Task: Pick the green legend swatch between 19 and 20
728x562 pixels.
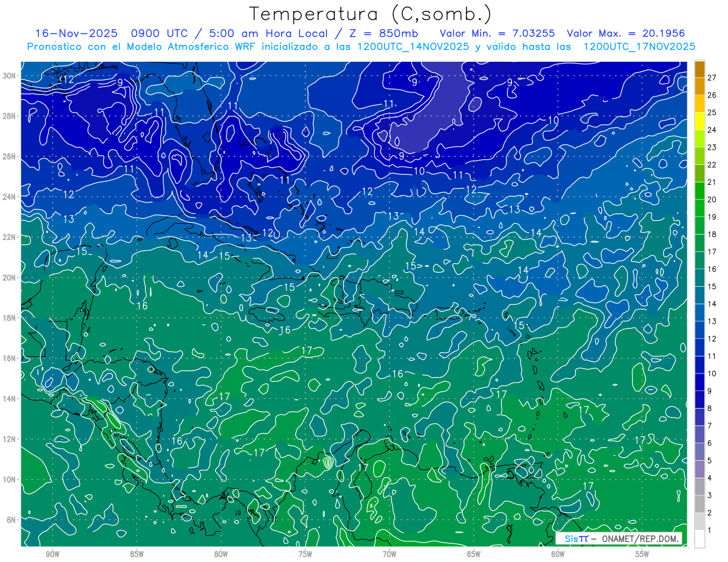Action: click(x=699, y=208)
